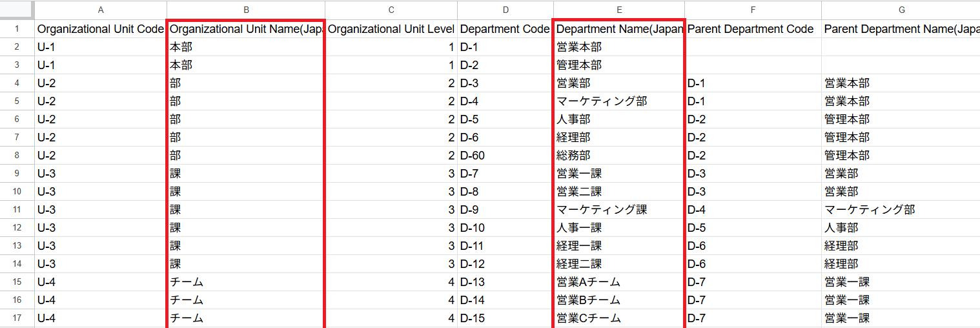
Task: Click the 総務部 department name cell
Action: click(x=619, y=156)
